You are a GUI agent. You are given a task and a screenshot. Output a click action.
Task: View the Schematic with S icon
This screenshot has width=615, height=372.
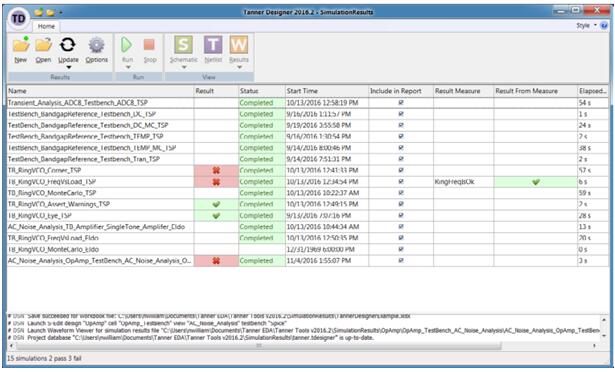pyautogui.click(x=183, y=44)
